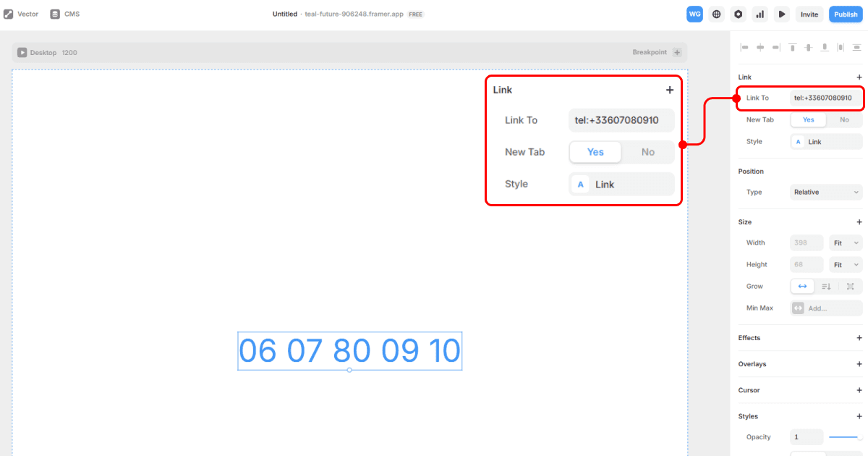Open the link Style selector in the sidebar
Image resolution: width=868 pixels, height=456 pixels.
pyautogui.click(x=826, y=142)
